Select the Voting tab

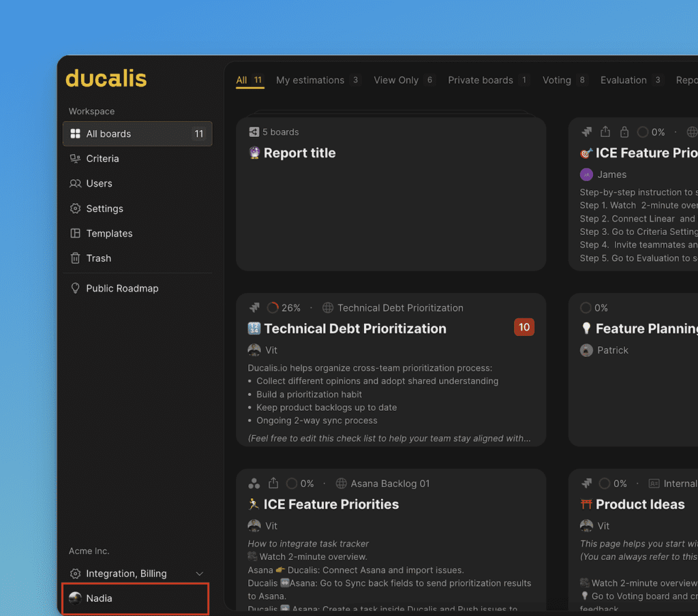click(x=556, y=80)
